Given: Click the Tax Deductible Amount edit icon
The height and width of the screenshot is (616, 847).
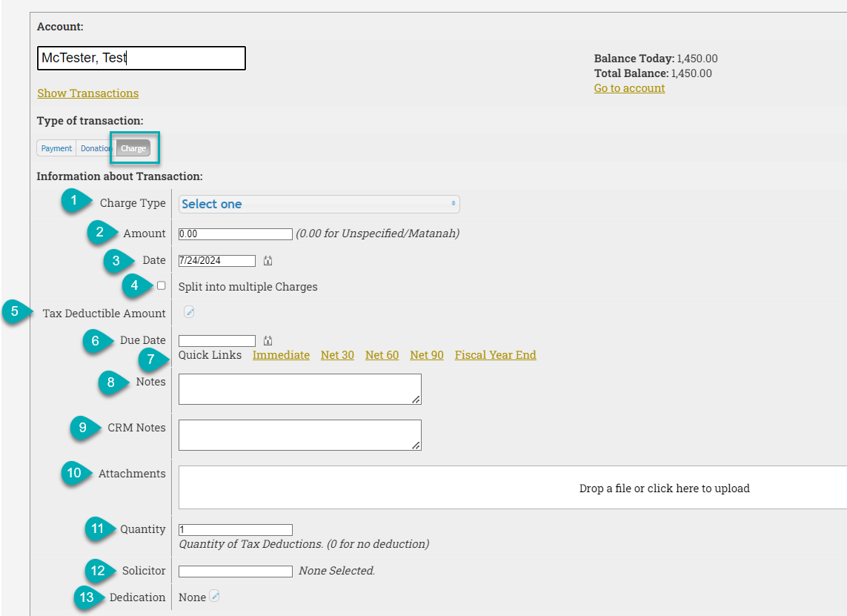Looking at the screenshot, I should (189, 312).
